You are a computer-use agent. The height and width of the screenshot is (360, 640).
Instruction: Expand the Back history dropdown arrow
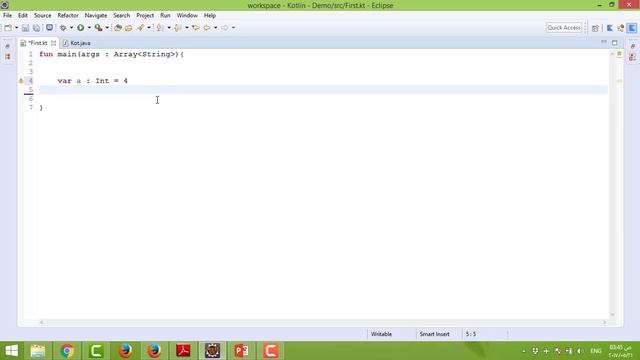(216, 28)
